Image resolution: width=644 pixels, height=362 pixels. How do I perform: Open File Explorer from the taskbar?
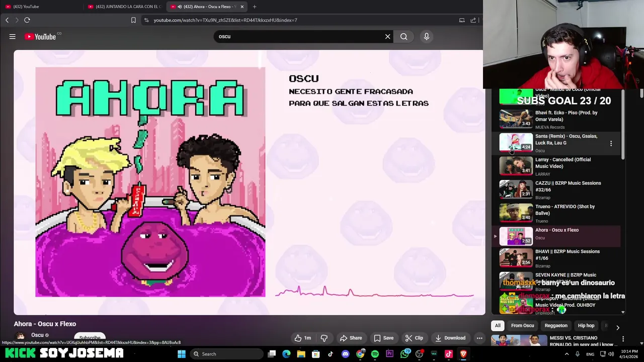(x=301, y=354)
